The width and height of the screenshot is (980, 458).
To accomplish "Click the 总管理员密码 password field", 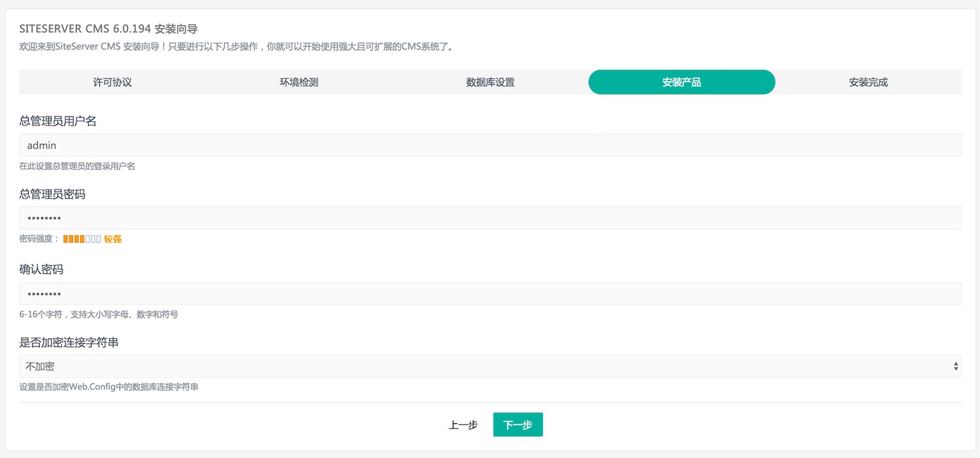I will pyautogui.click(x=490, y=218).
